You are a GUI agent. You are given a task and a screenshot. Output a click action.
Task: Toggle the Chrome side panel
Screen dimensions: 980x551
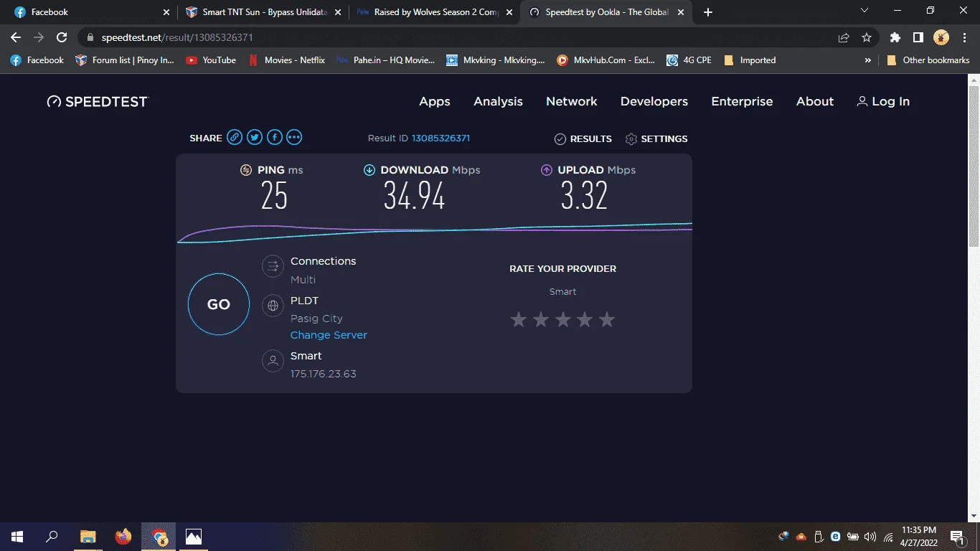click(x=918, y=37)
